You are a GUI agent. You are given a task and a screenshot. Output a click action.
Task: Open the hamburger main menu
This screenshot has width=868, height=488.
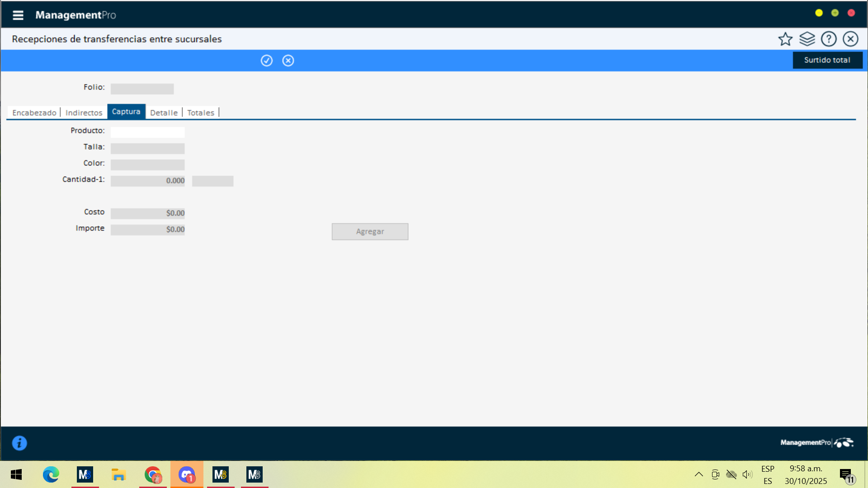pyautogui.click(x=18, y=15)
